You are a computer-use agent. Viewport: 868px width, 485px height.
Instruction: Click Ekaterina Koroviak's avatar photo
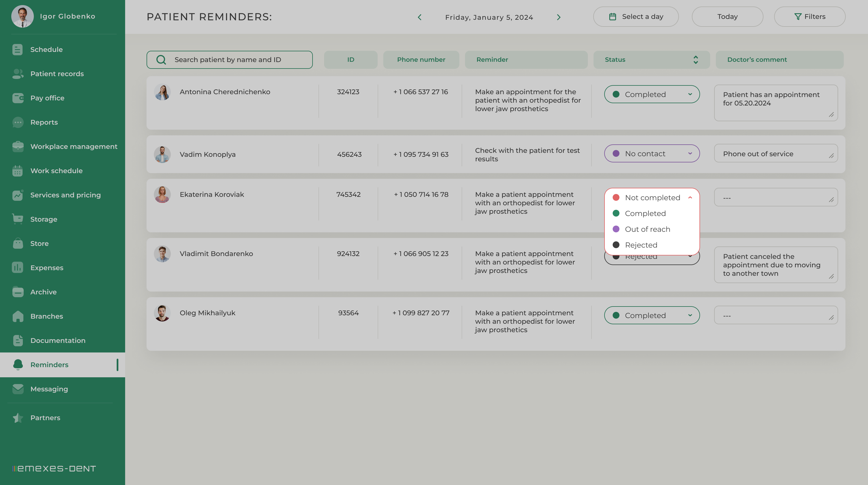pyautogui.click(x=162, y=195)
